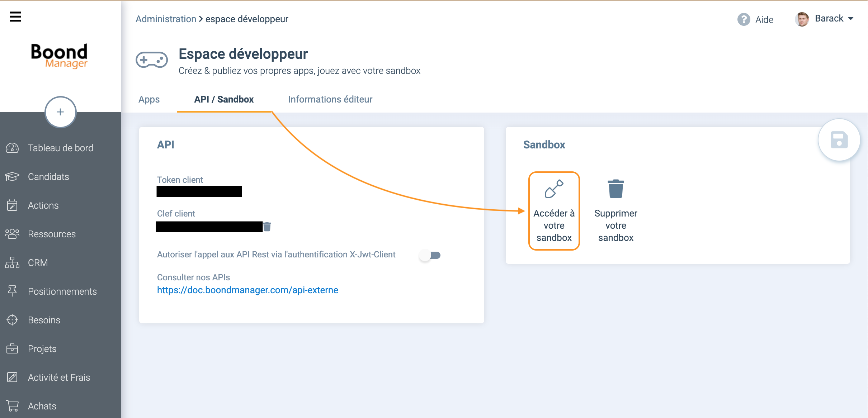Image resolution: width=868 pixels, height=418 pixels.
Task: Click the Espace développeur page title
Action: click(x=243, y=54)
